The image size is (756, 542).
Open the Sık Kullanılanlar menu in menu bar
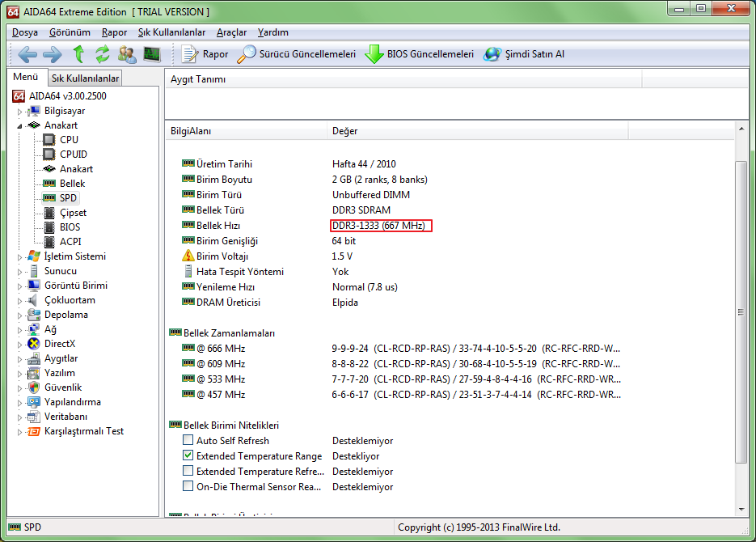(171, 32)
